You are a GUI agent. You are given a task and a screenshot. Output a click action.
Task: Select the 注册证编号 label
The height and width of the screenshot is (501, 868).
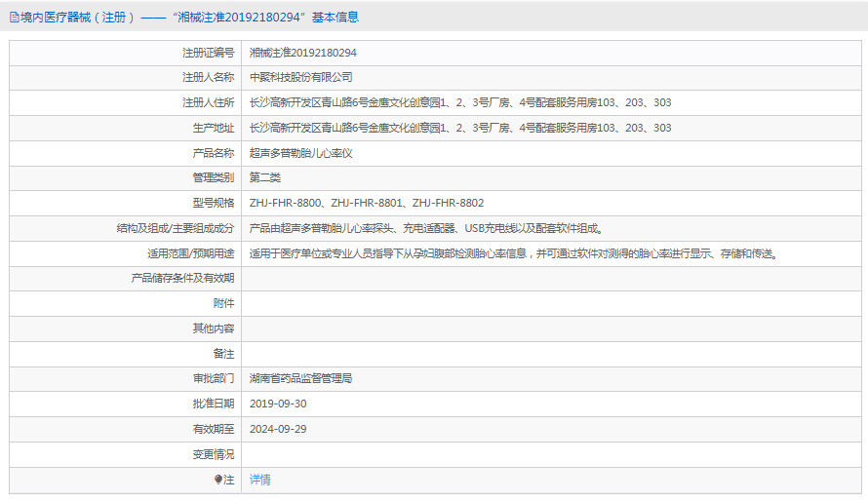(208, 53)
